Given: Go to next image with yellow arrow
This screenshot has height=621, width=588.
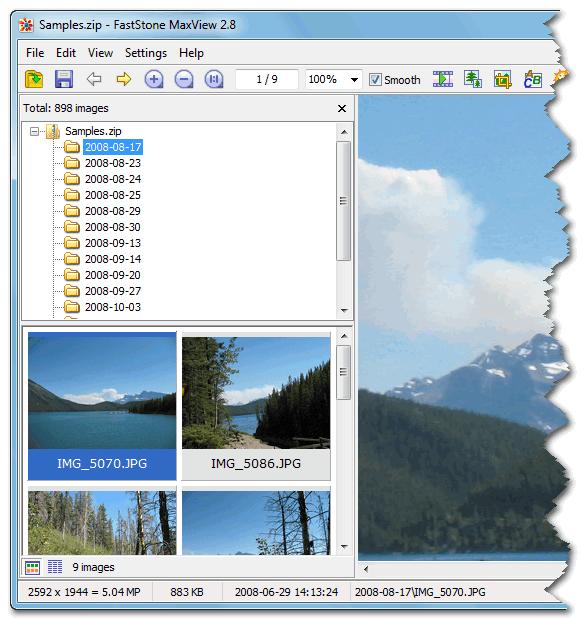Looking at the screenshot, I should tap(124, 79).
